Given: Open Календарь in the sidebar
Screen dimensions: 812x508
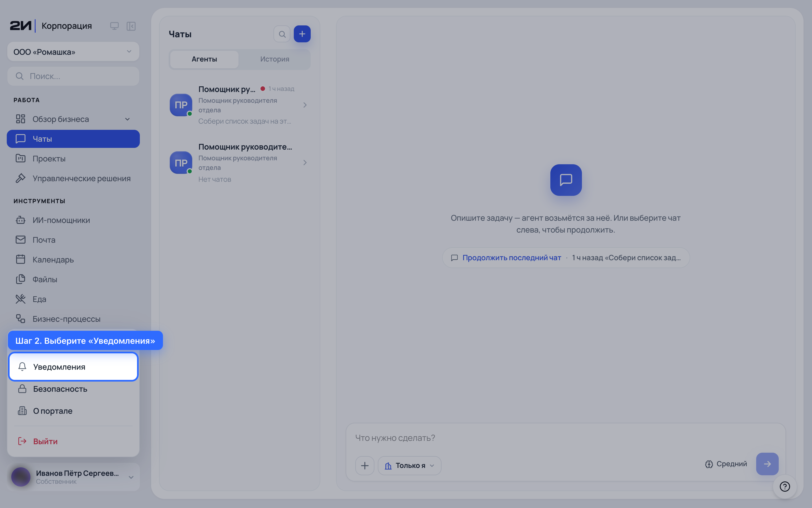Looking at the screenshot, I should click(73, 260).
